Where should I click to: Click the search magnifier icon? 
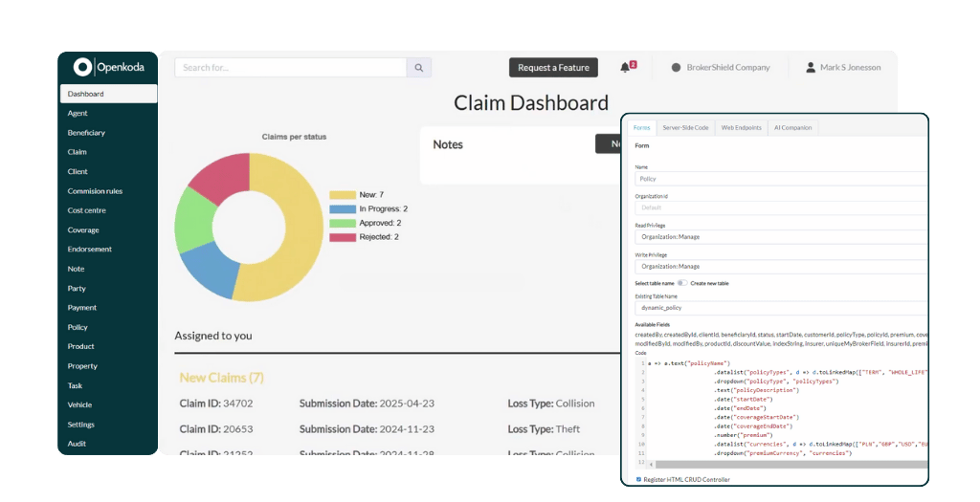tap(419, 68)
